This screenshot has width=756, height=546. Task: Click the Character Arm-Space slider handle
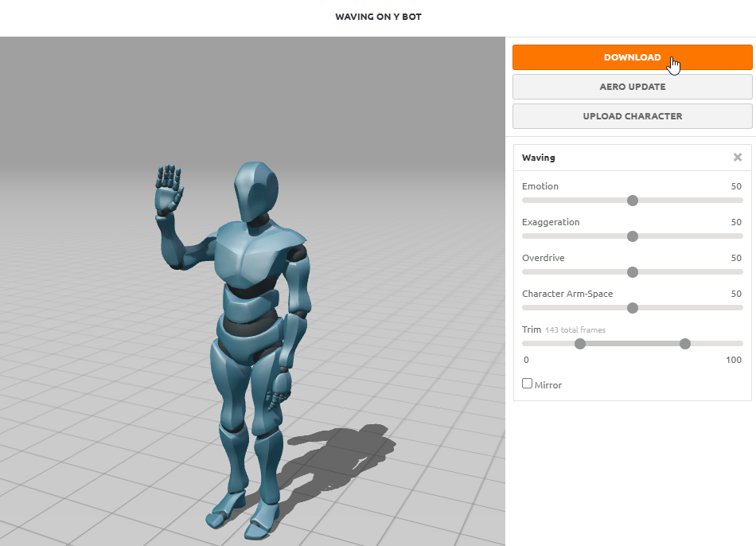[633, 308]
